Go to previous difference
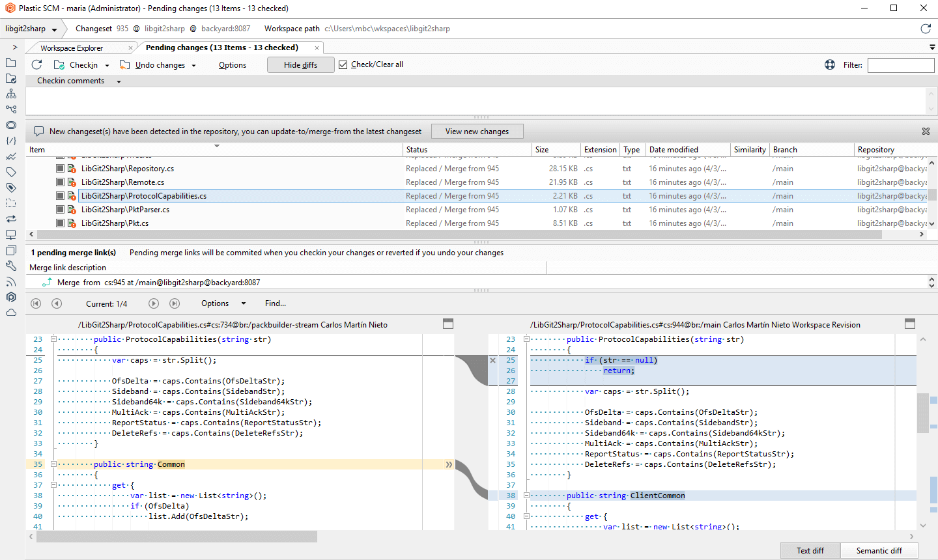938x560 pixels. click(x=57, y=303)
